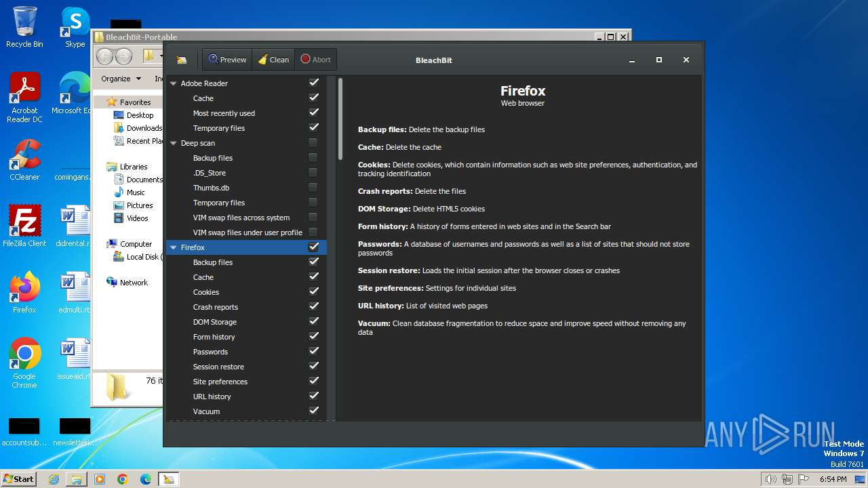Select VIM swap files across system row

(x=246, y=218)
